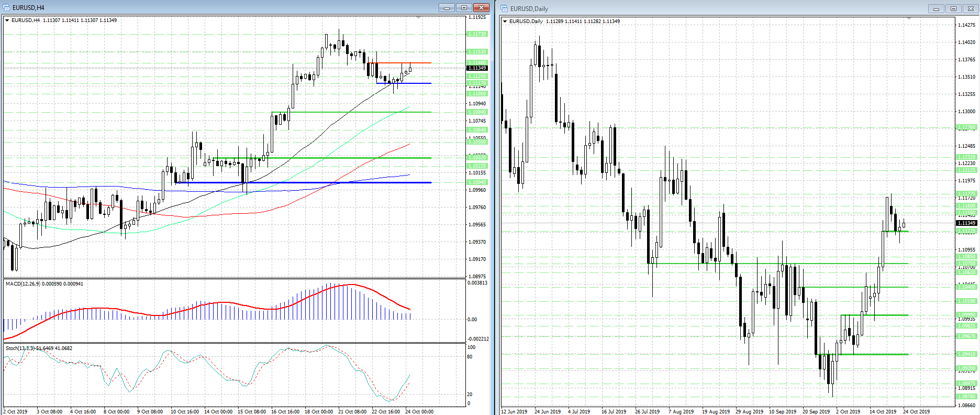Click the Stochastic 80 level scale label

point(470,357)
